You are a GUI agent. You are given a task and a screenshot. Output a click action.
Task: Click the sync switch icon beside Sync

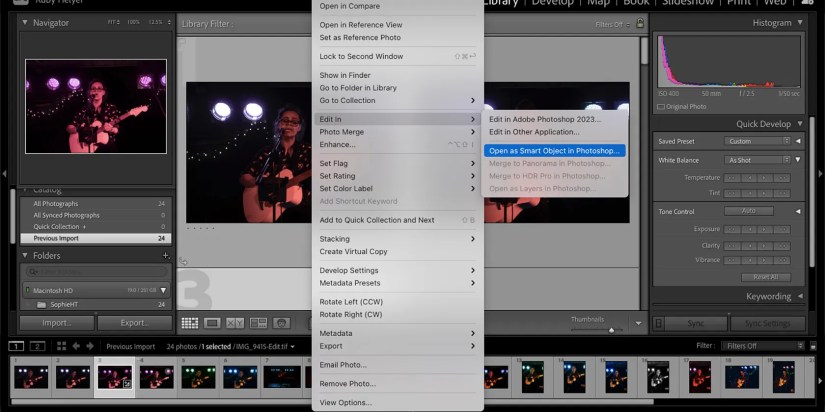pyautogui.click(x=660, y=323)
